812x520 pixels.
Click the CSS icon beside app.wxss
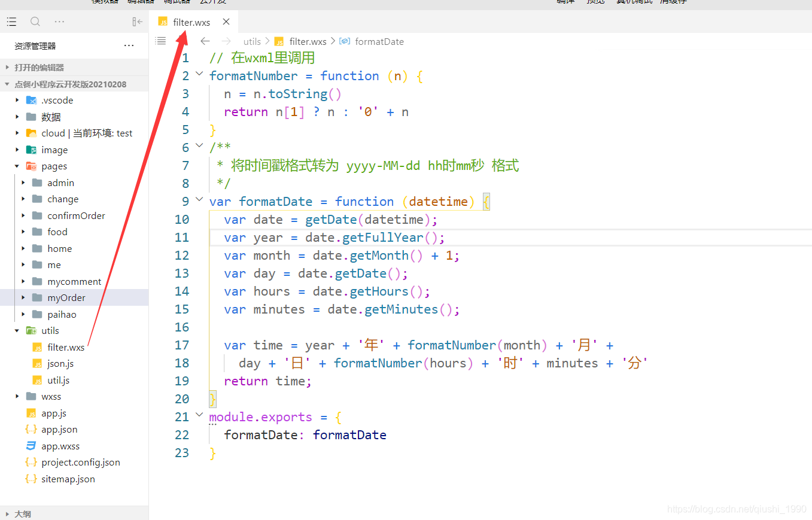(x=31, y=446)
